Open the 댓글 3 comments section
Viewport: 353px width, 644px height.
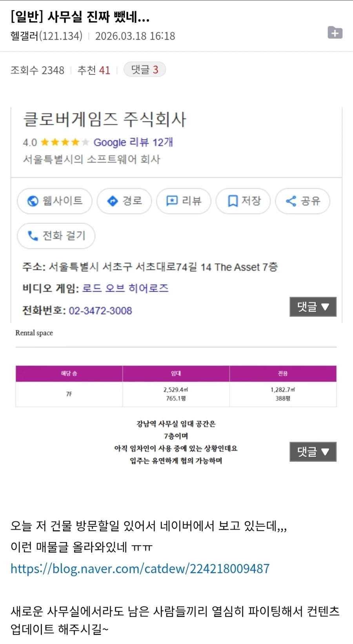coord(144,69)
